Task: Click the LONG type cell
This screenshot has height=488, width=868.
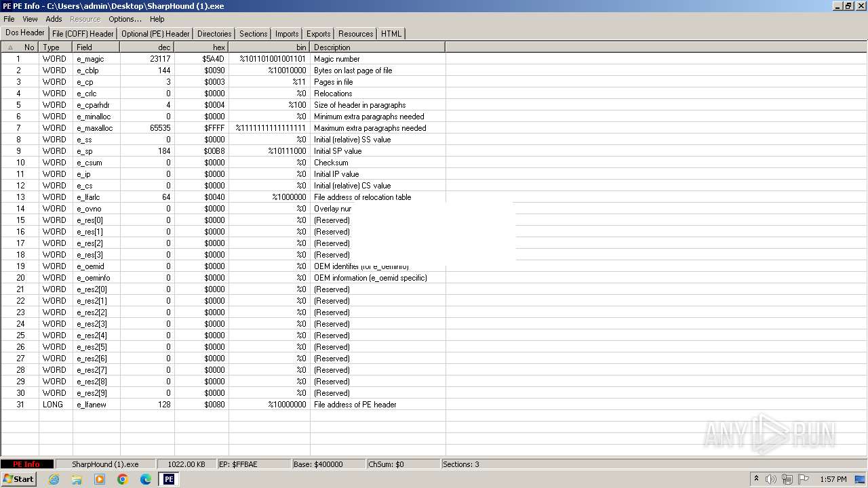Action: click(56, 405)
